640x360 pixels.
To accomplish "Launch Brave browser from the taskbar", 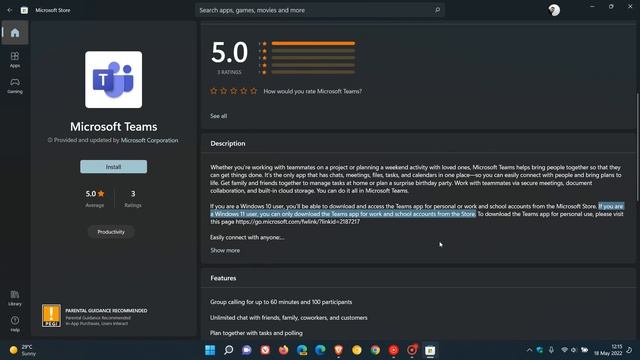I will click(338, 350).
